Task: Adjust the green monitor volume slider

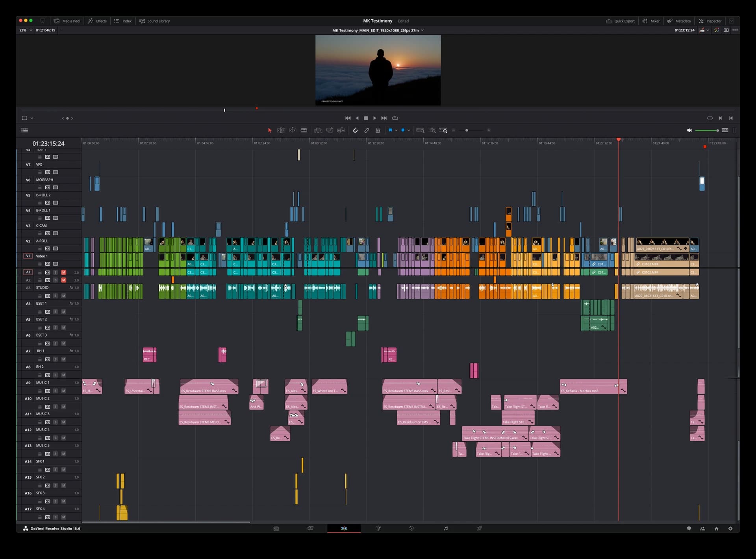Action: click(707, 130)
